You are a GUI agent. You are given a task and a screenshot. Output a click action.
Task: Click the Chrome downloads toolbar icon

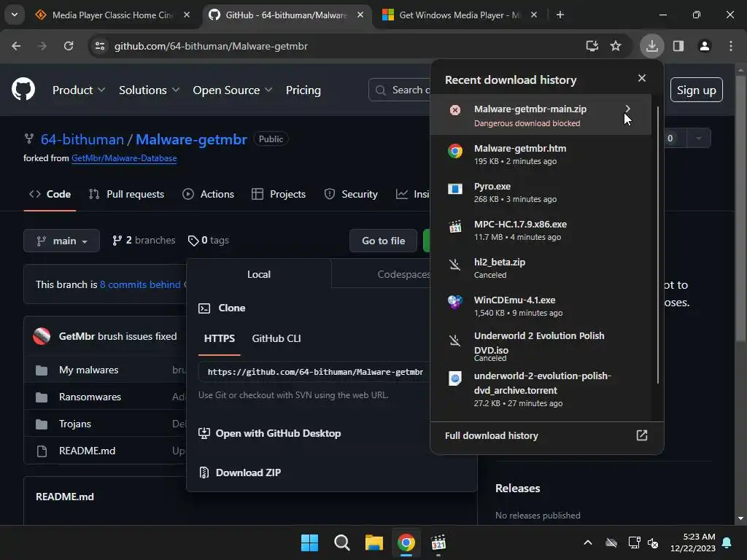651,46
